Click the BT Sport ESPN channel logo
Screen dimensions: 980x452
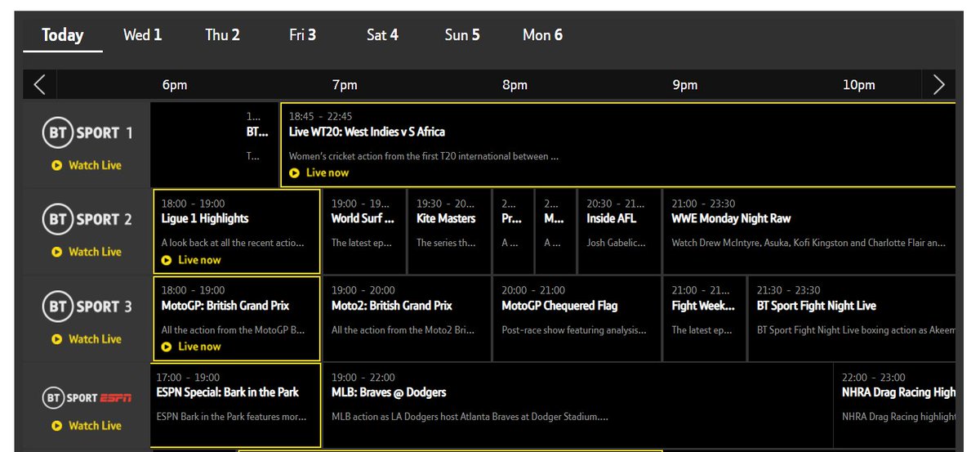point(87,398)
